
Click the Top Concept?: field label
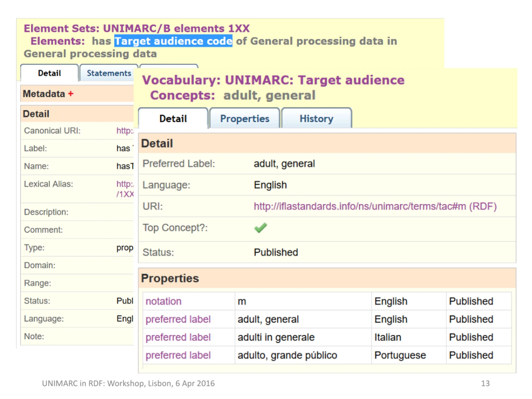175,228
